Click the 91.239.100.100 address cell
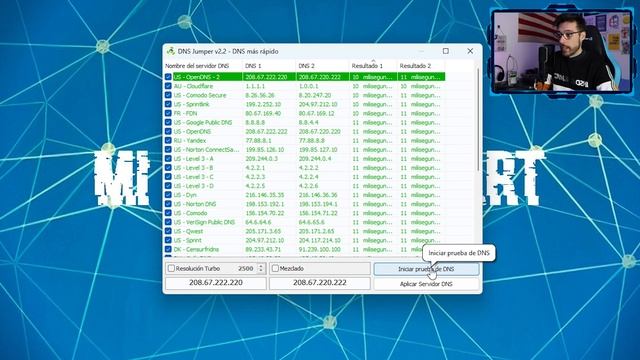Screen dimensions: 640x360 (319, 249)
